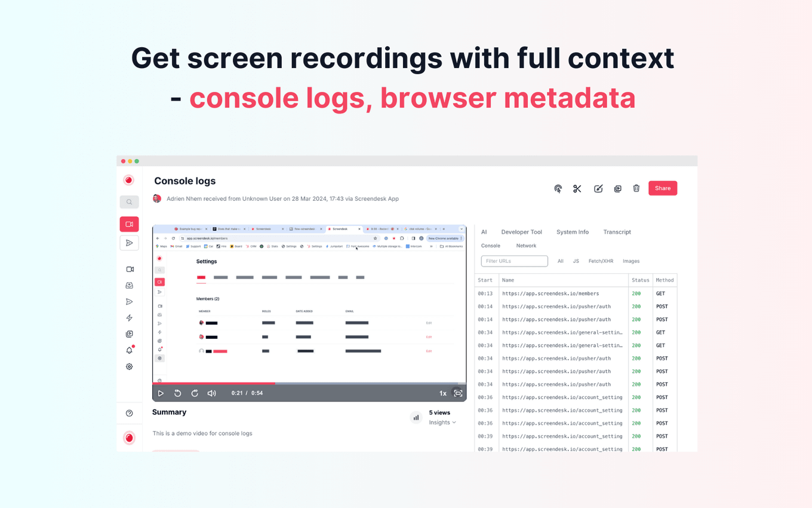Click the Start column header
The width and height of the screenshot is (812, 508).
coord(485,280)
